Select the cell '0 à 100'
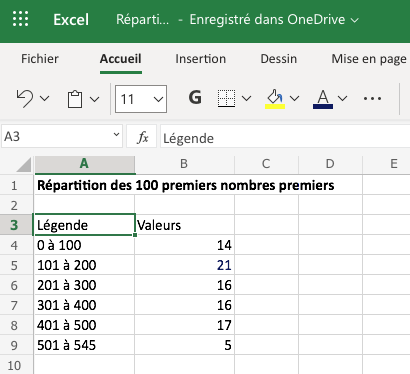 [x=84, y=245]
